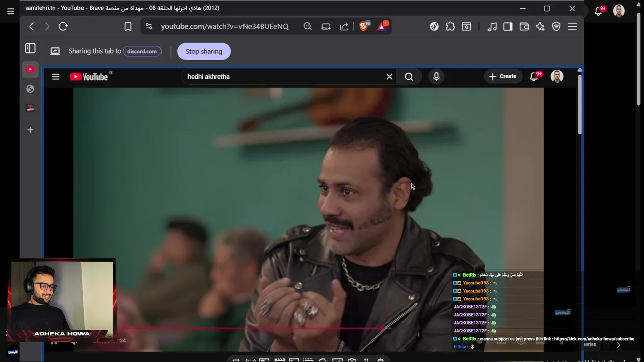
Task: Open Brave Shields lion icon
Action: (364, 26)
